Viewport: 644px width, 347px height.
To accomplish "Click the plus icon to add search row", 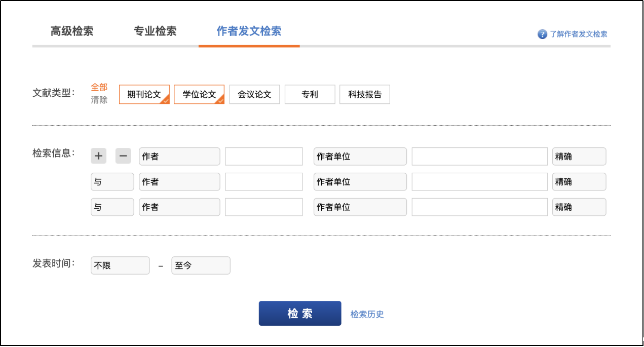I will (x=98, y=156).
